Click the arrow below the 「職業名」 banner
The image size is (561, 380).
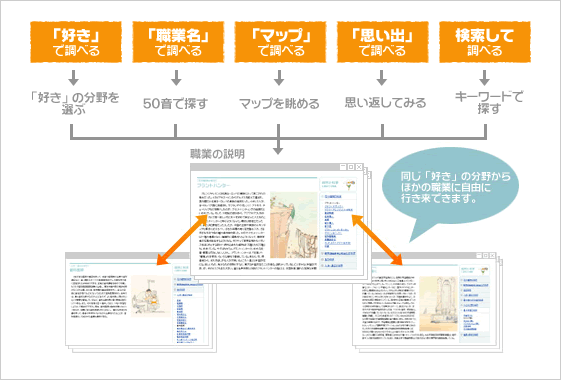pyautogui.click(x=176, y=78)
